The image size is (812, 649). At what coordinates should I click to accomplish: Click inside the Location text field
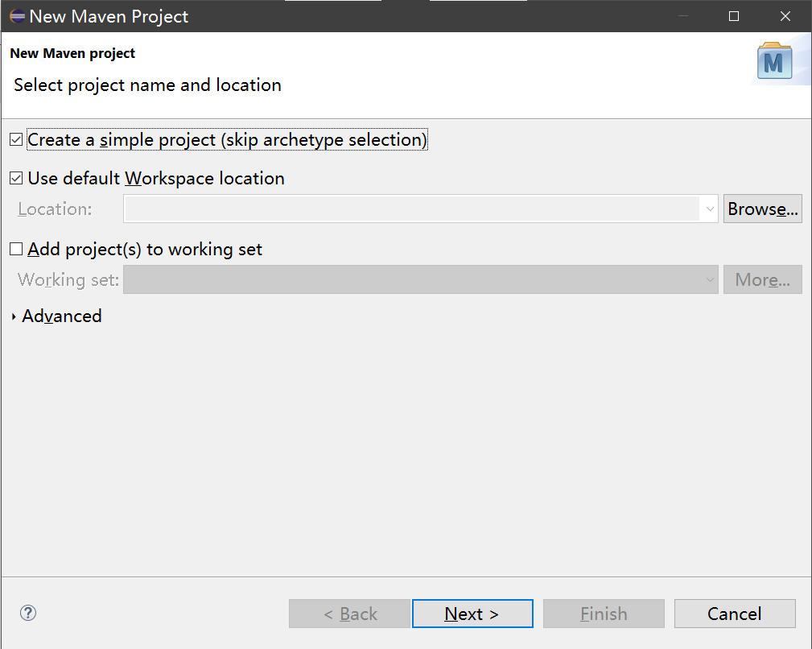pyautogui.click(x=412, y=209)
